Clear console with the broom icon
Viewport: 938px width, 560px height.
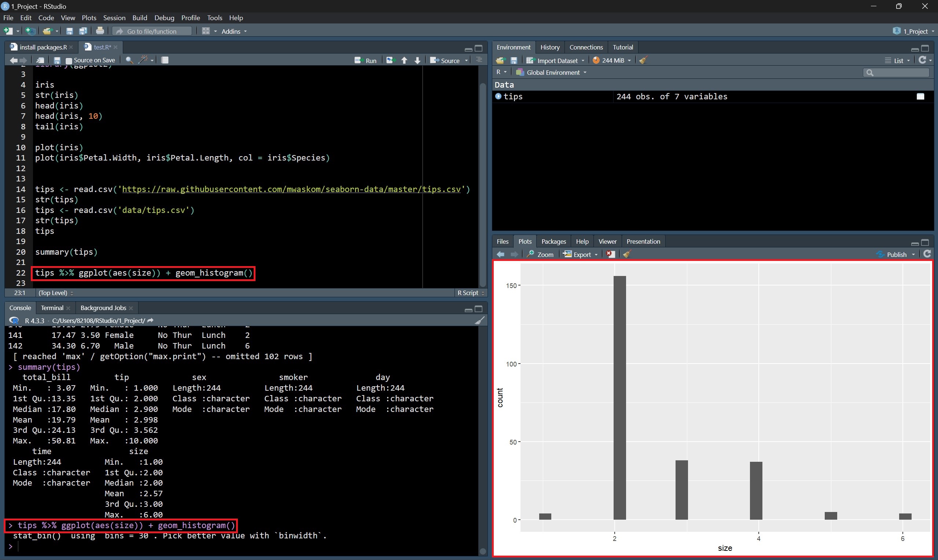pos(479,321)
